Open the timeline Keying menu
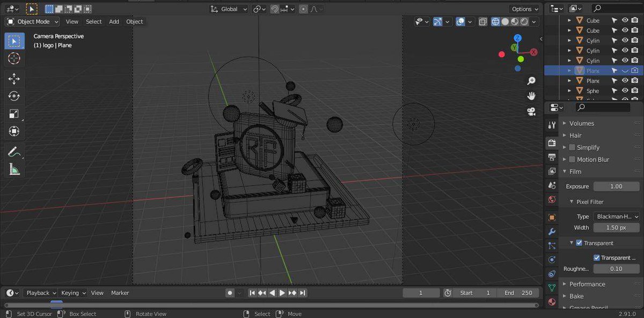The height and width of the screenshot is (318, 644). point(73,293)
